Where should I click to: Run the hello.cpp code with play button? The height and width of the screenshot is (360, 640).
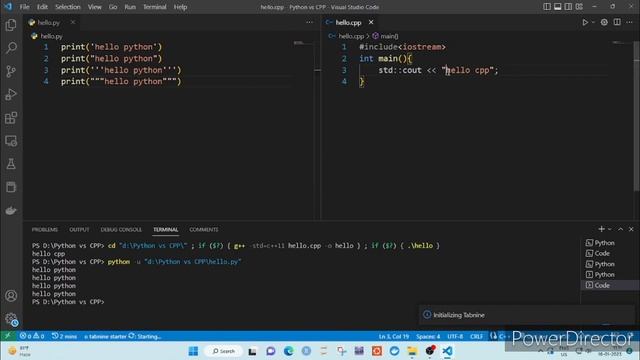[x=585, y=22]
